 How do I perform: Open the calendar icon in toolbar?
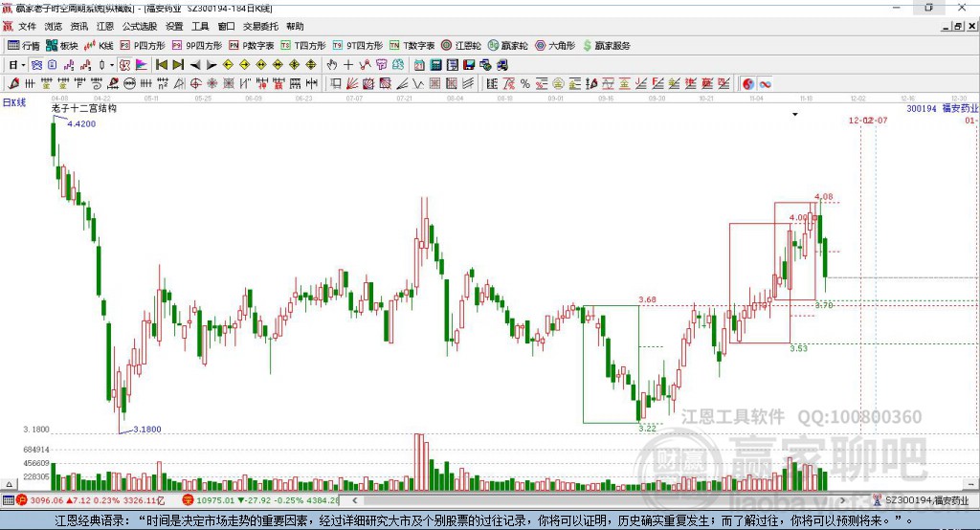tap(419, 65)
